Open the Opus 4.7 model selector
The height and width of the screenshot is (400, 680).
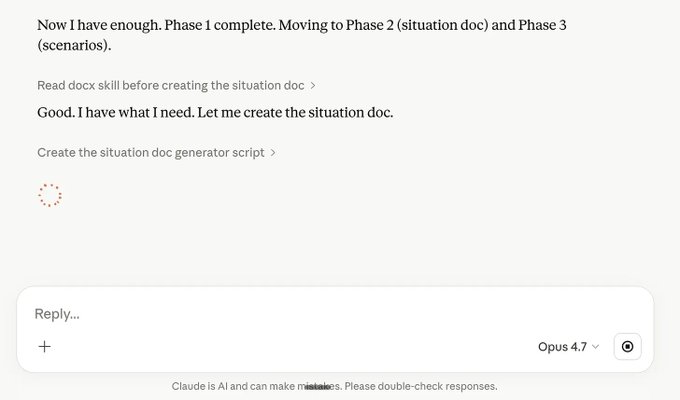(x=569, y=347)
